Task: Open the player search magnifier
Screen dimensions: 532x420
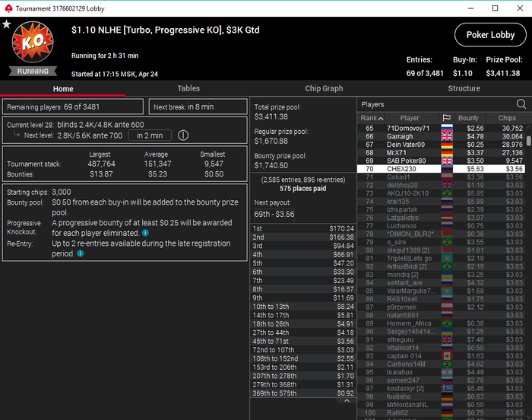Action: (x=521, y=104)
